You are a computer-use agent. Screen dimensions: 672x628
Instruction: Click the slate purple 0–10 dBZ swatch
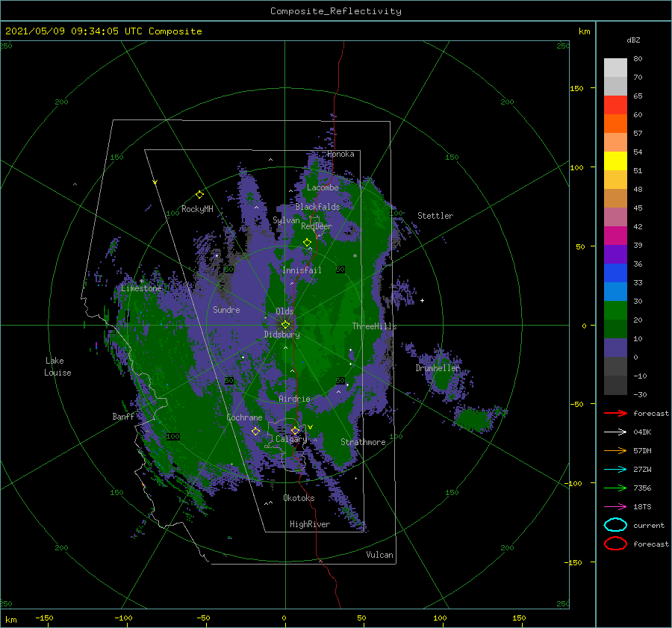point(615,348)
